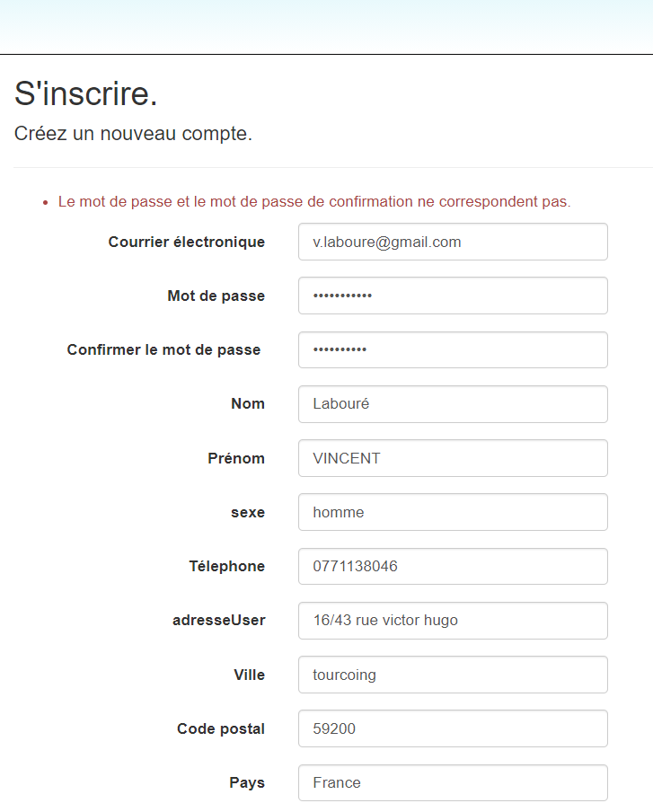Select the Confirmer le mot de passe field
The width and height of the screenshot is (653, 812).
tap(453, 349)
